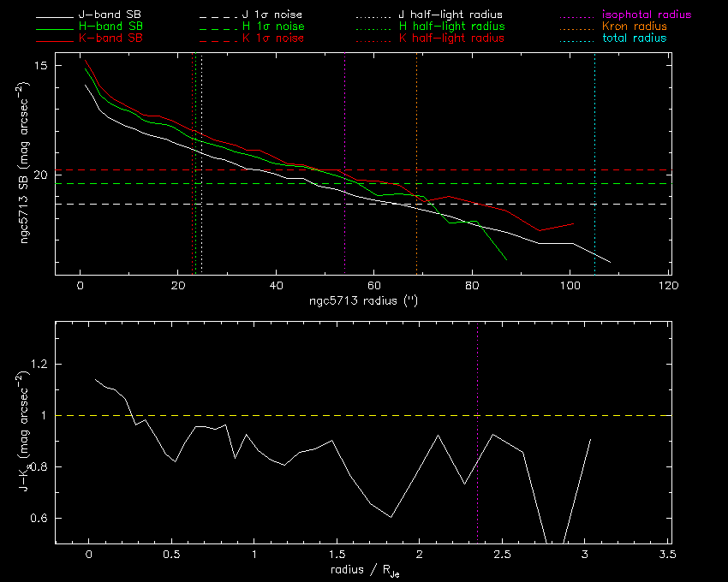This screenshot has height=582, width=728.
Task: Select the Kron radius legend entry
Action: click(635, 27)
